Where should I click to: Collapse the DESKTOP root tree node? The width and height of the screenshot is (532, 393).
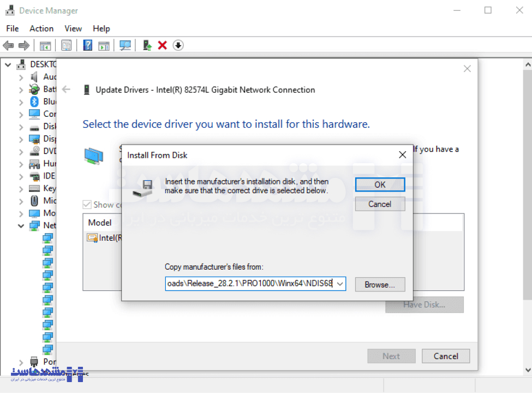click(x=8, y=64)
